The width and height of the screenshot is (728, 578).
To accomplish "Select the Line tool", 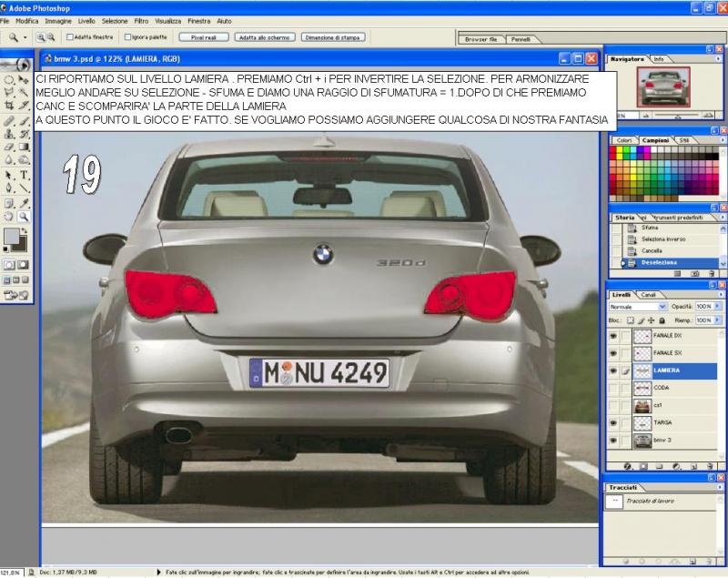I will pos(24,188).
